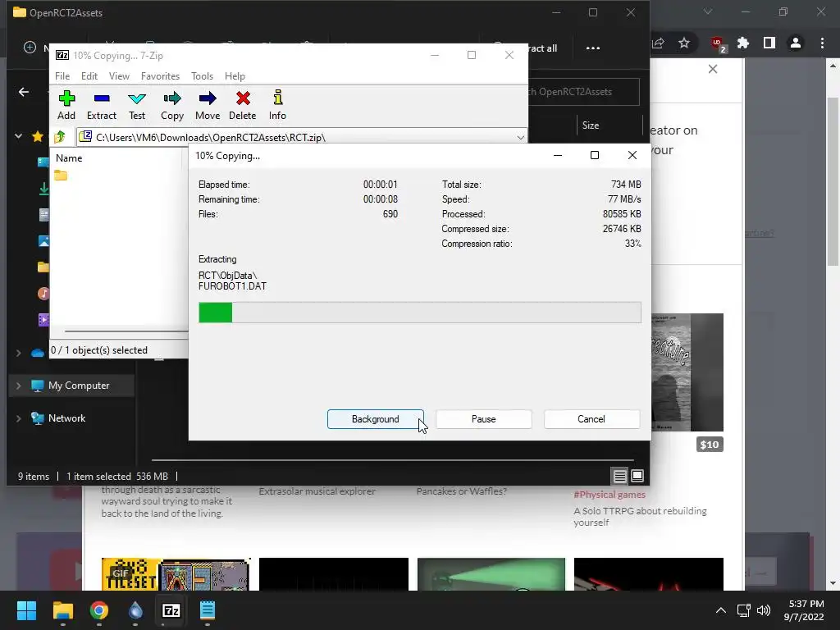Click the Info icon in 7-Zip toolbar
Viewport: 840px width, 630px height.
[x=277, y=105]
